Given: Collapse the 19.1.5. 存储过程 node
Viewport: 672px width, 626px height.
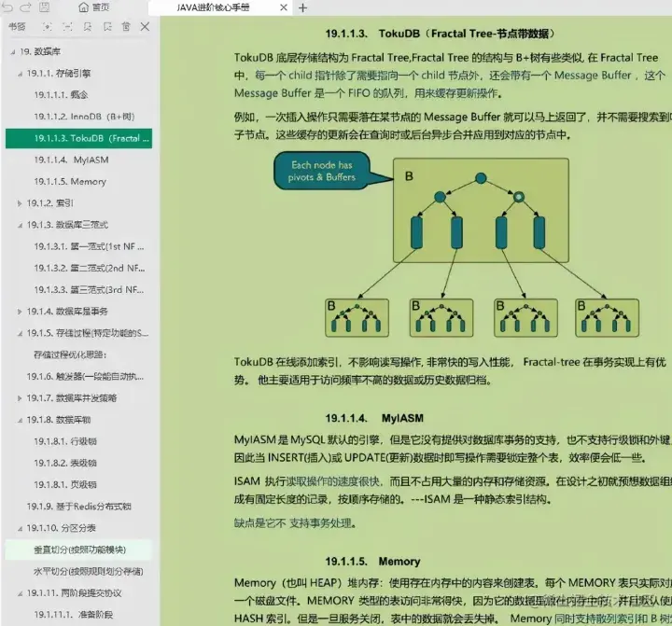Looking at the screenshot, I should pos(21,334).
